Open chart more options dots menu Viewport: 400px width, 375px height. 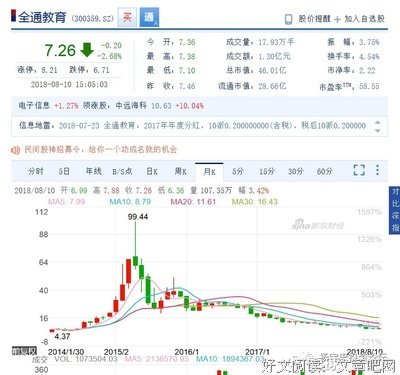[377, 170]
